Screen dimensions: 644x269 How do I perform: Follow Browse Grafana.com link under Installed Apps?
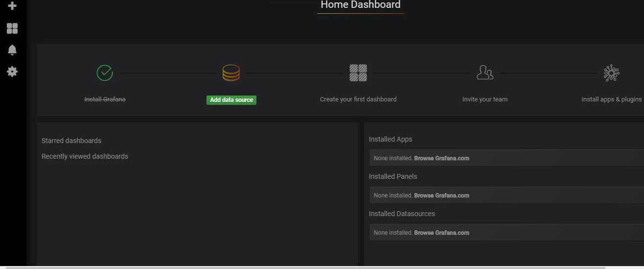tap(441, 158)
